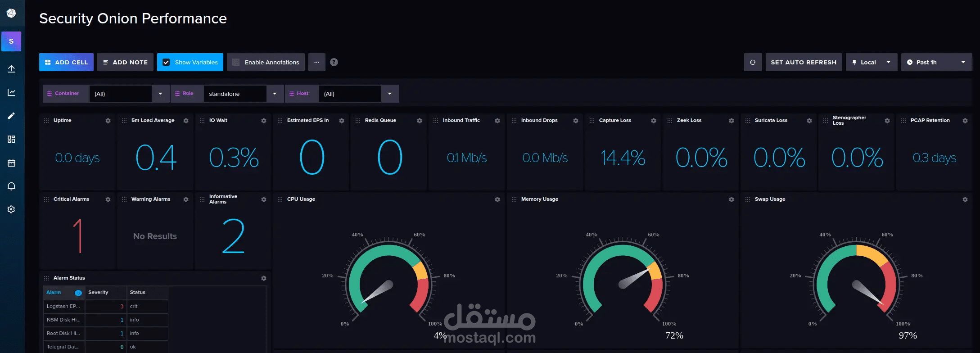980x353 pixels.
Task: Click the Memory Usage gauge needle
Action: 635,279
